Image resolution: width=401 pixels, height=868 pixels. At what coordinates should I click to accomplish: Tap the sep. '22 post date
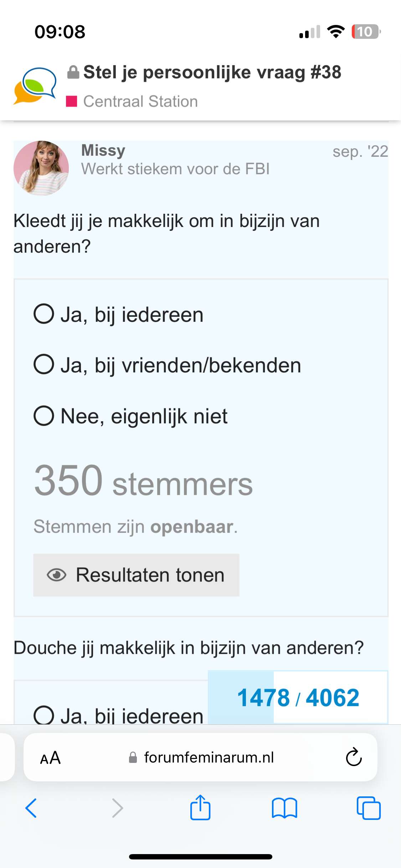(360, 151)
